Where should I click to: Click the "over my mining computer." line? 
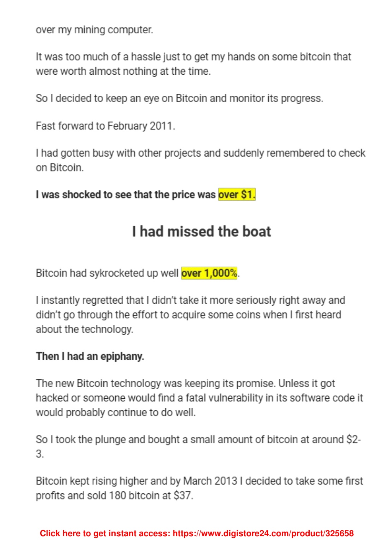tap(95, 29)
